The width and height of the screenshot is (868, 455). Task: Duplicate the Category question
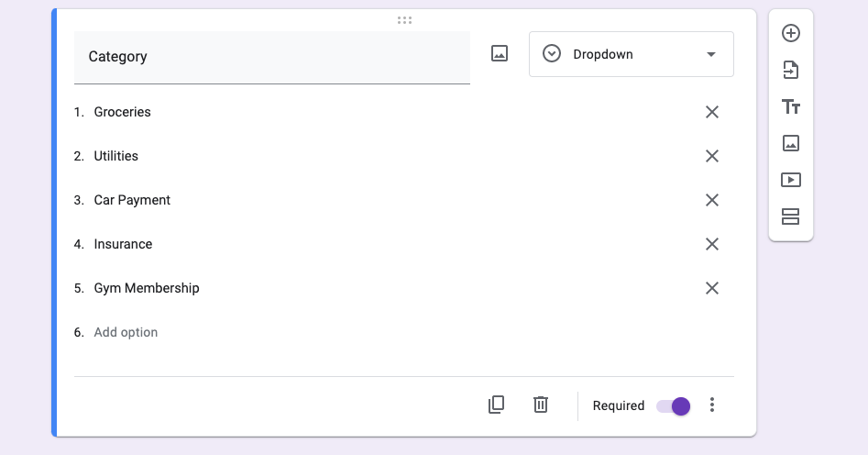point(496,405)
